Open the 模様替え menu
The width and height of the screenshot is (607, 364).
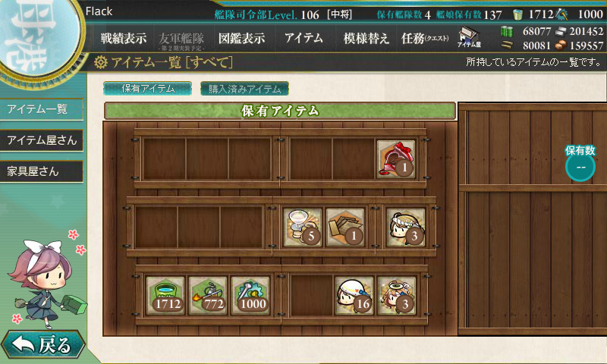click(x=366, y=38)
